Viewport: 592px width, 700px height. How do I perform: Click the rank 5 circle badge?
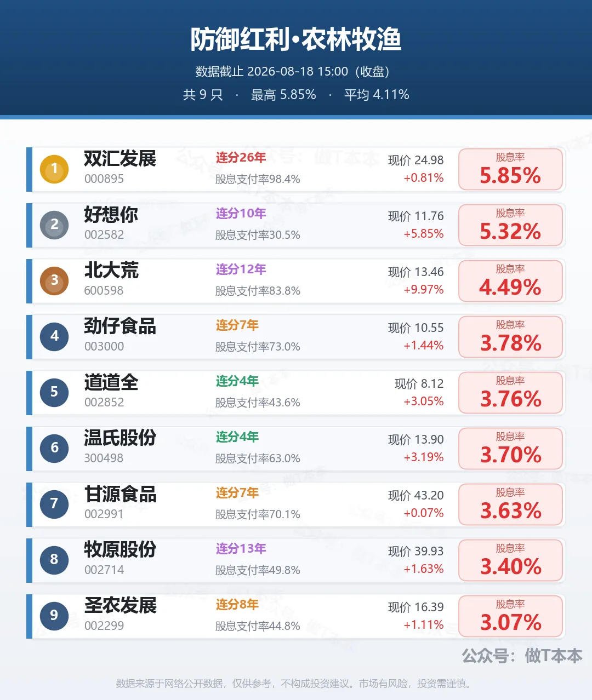(x=54, y=392)
